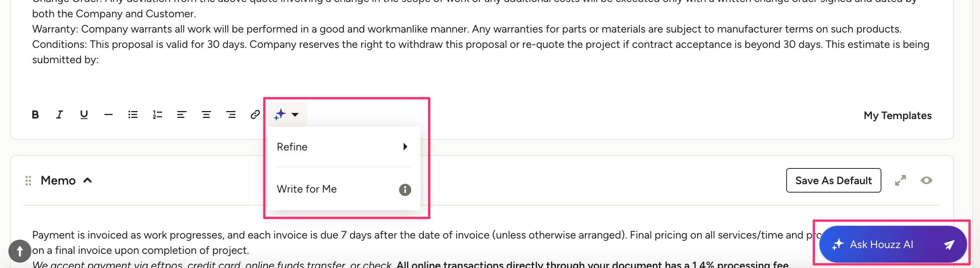Align text to the left

click(x=182, y=114)
